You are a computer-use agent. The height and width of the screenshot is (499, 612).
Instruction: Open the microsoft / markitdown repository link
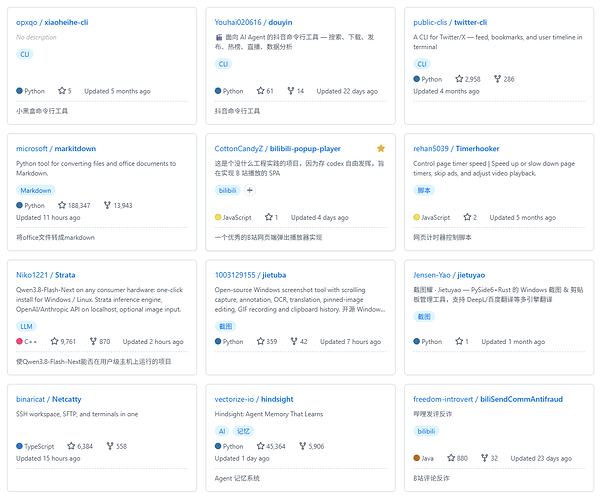click(56, 148)
